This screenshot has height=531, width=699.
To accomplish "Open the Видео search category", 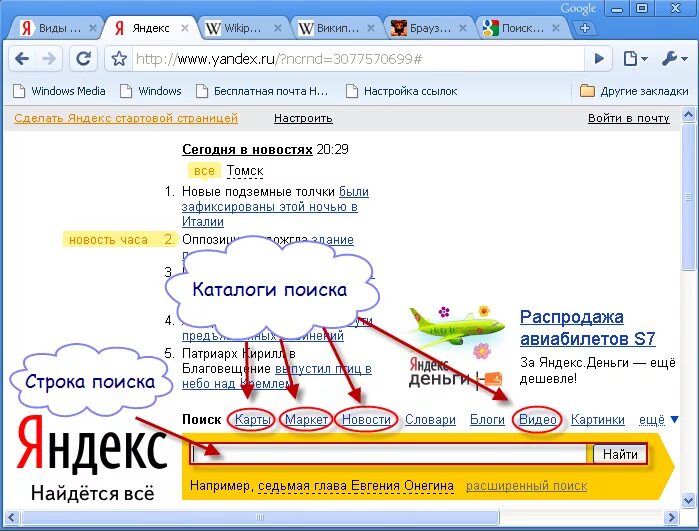I will (538, 420).
